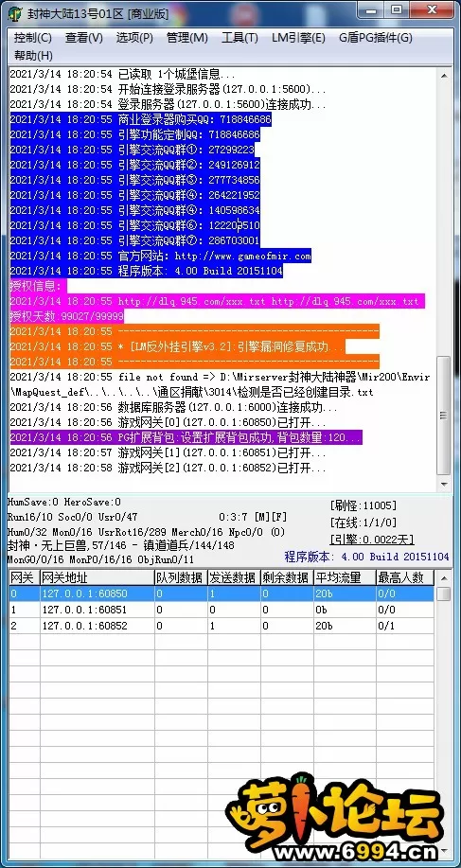Viewport: 461px width, 868px height.
Task: Open the 控制(C) menu
Action: [32, 38]
